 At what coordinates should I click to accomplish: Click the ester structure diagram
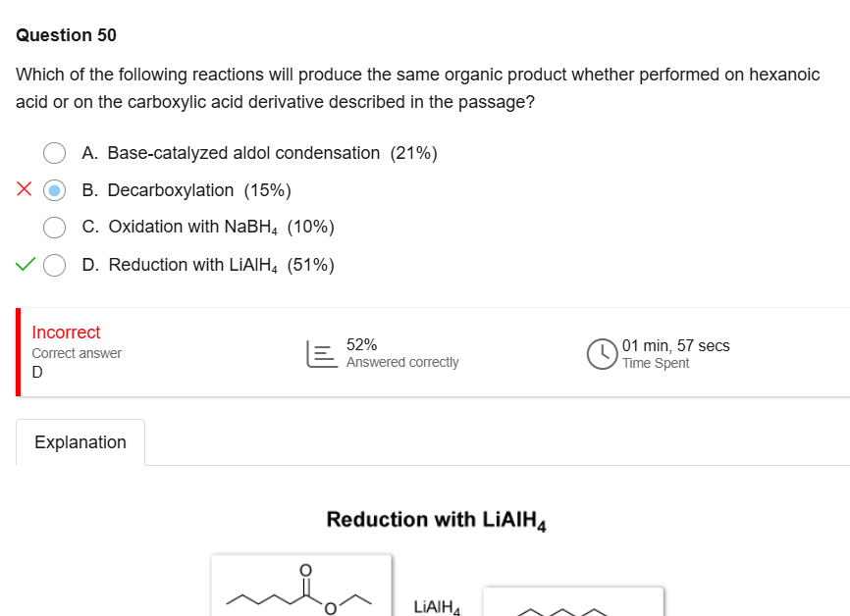(x=300, y=586)
